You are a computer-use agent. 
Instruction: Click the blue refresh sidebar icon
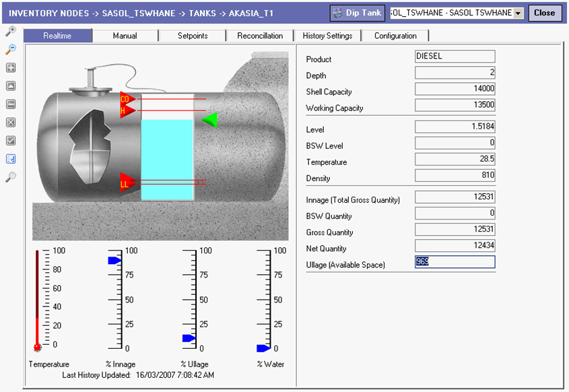(x=11, y=158)
